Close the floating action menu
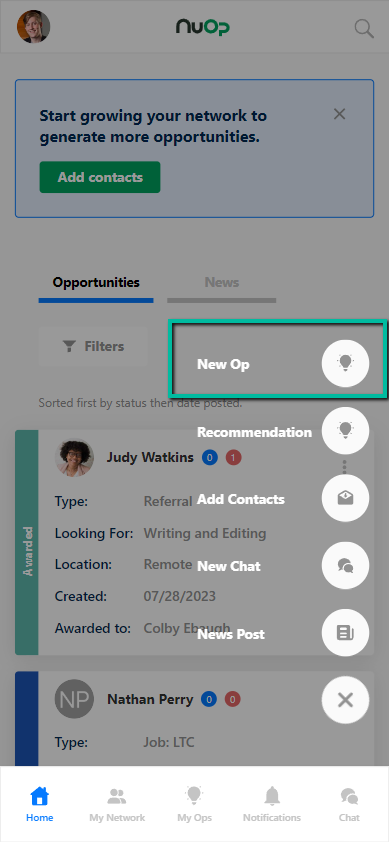The width and height of the screenshot is (389, 842). tap(345, 700)
